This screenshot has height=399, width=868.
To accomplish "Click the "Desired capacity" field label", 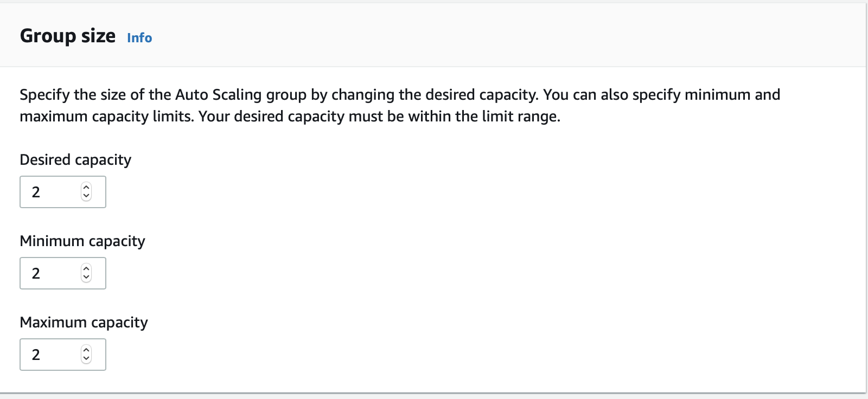I will tap(75, 160).
